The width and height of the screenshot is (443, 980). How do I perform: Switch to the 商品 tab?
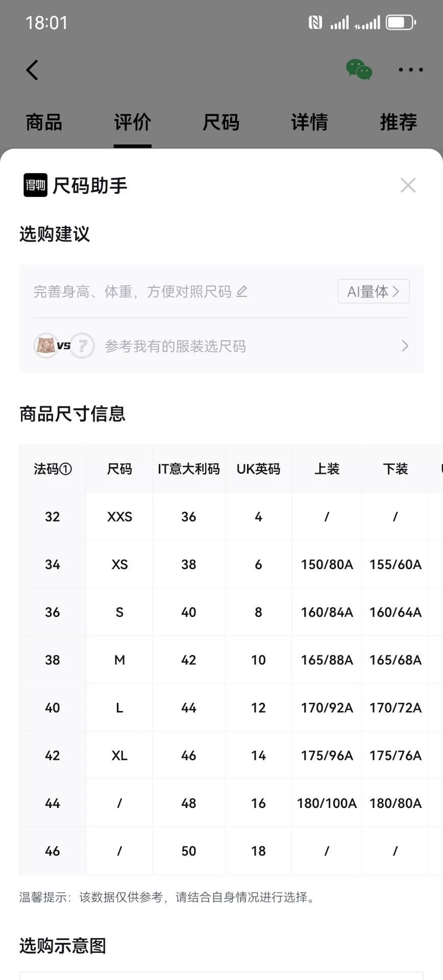[44, 122]
